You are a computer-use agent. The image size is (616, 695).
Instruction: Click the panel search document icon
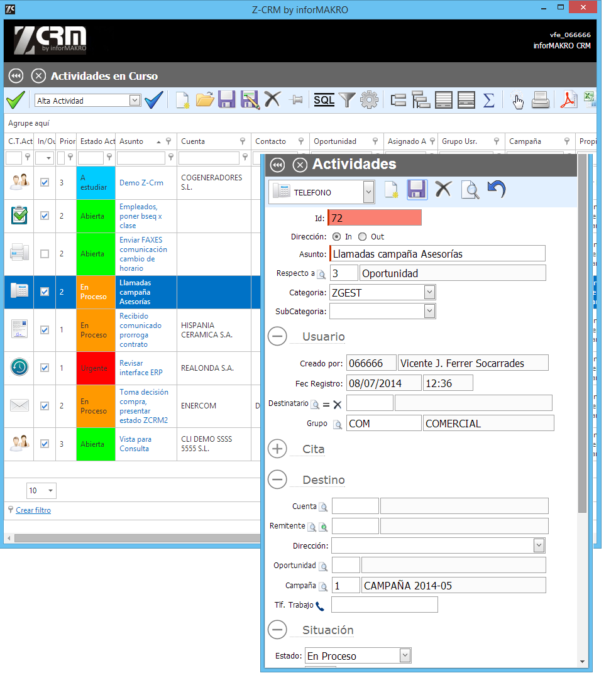click(x=470, y=190)
